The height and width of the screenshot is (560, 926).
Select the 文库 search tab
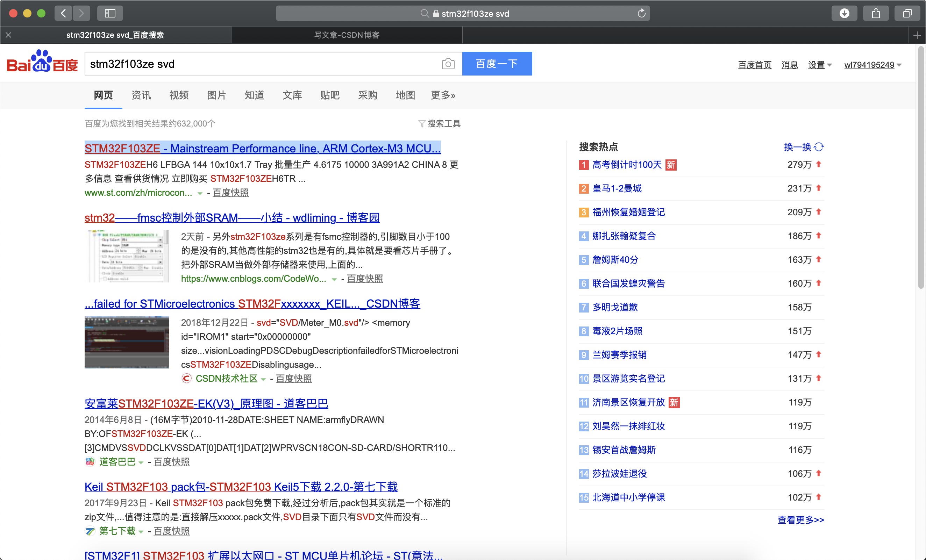[292, 95]
